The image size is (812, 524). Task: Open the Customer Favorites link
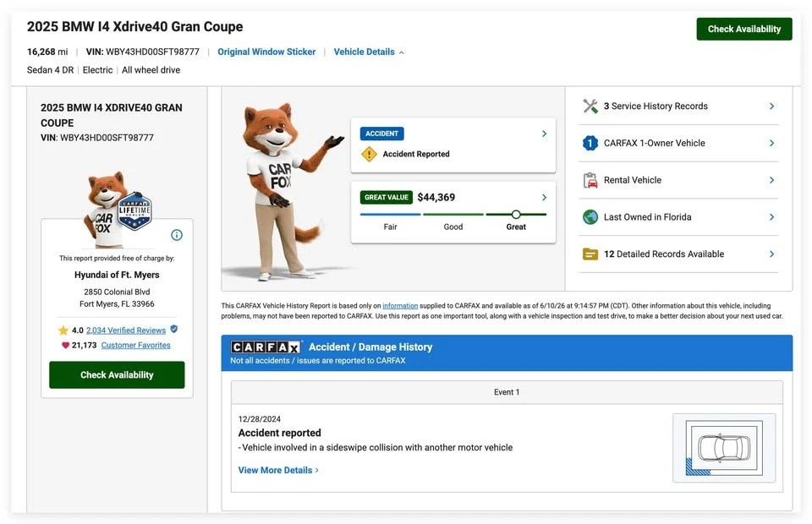[x=135, y=345]
